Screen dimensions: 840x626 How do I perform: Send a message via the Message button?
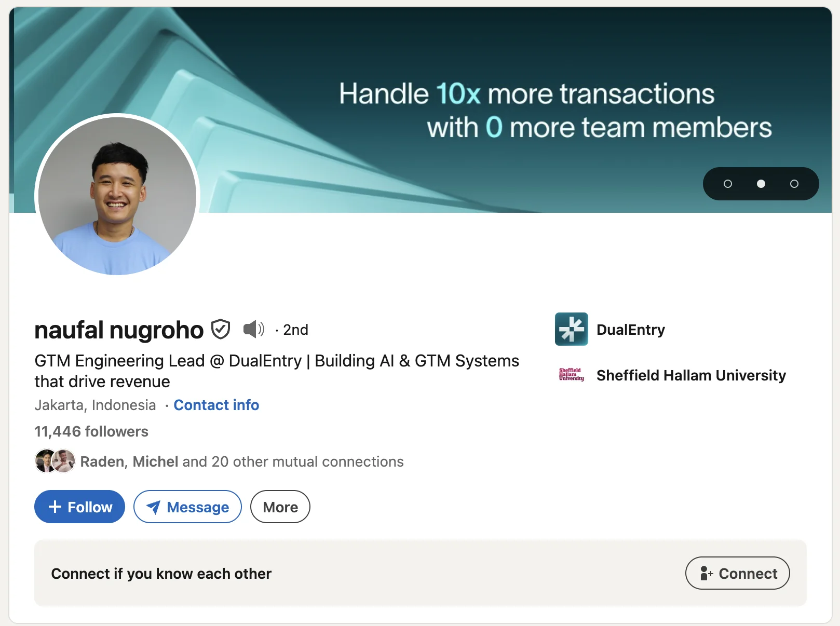point(187,507)
